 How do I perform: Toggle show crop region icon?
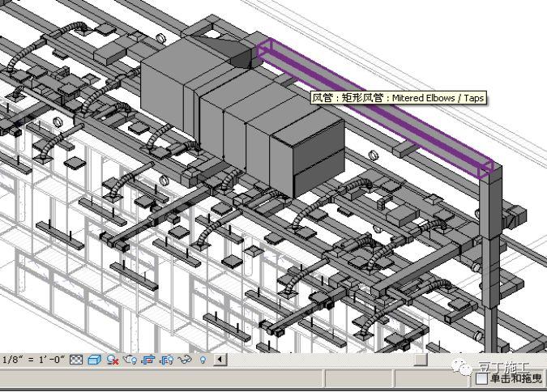point(167,360)
